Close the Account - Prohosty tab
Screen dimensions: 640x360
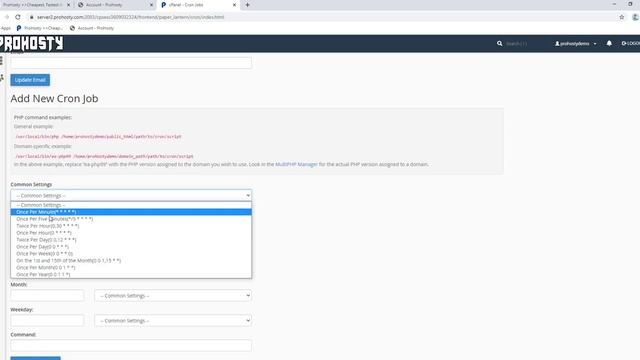[x=151, y=5]
